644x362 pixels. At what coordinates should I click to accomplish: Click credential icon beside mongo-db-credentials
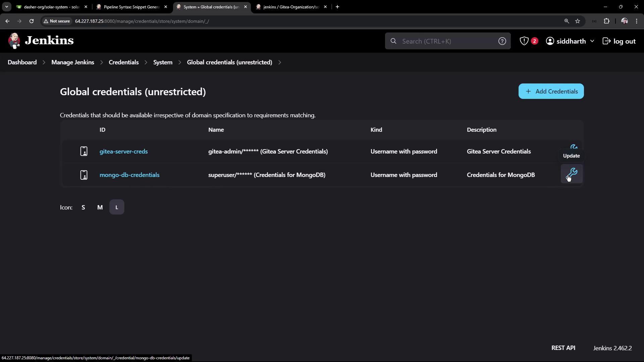pos(84,175)
